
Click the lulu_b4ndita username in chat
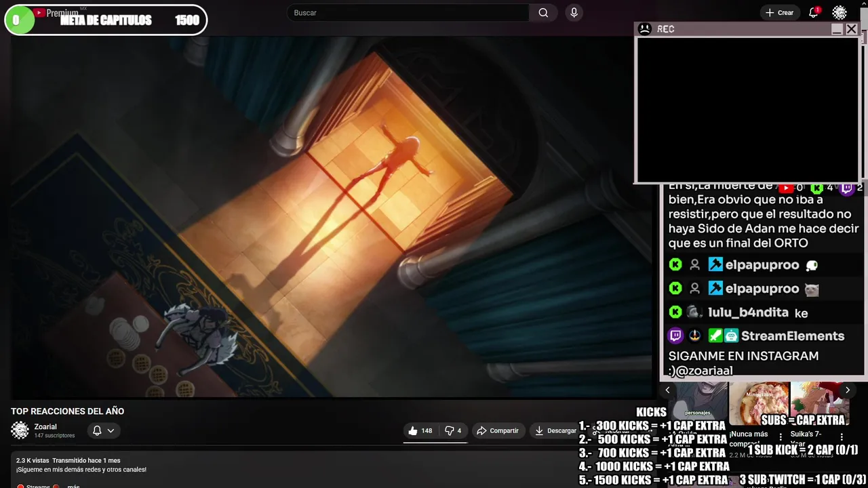(x=748, y=312)
